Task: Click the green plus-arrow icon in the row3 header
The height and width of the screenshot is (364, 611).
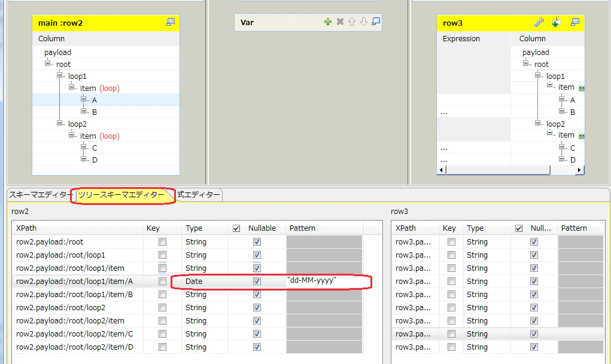Action: (x=557, y=23)
